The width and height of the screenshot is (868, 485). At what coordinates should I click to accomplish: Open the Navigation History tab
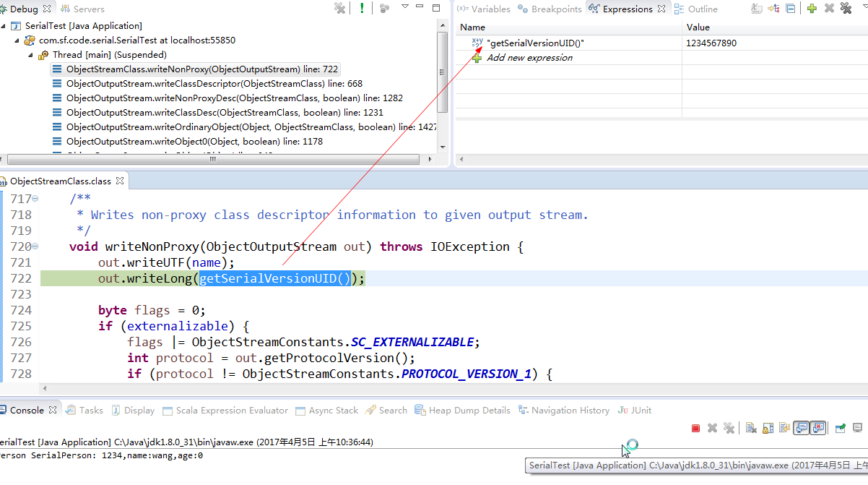coord(563,410)
